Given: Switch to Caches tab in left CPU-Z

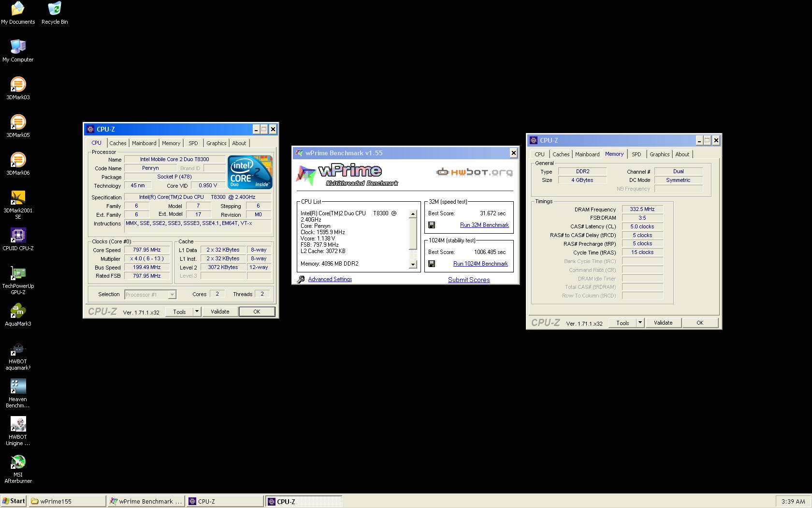Looking at the screenshot, I should (x=117, y=143).
